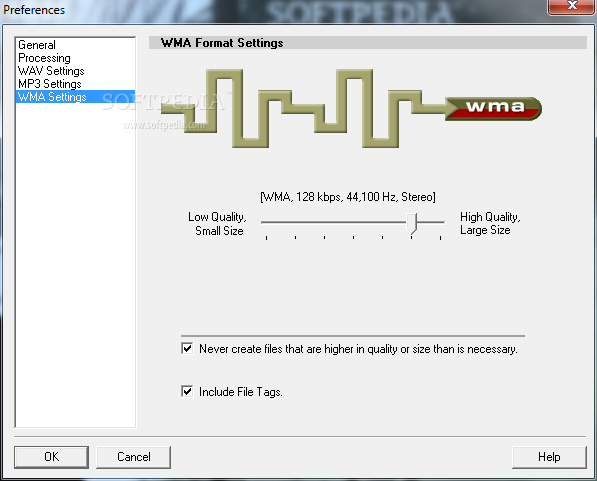Click the 'Low Quality, Small Size' label
This screenshot has width=597, height=481.
coord(217,224)
